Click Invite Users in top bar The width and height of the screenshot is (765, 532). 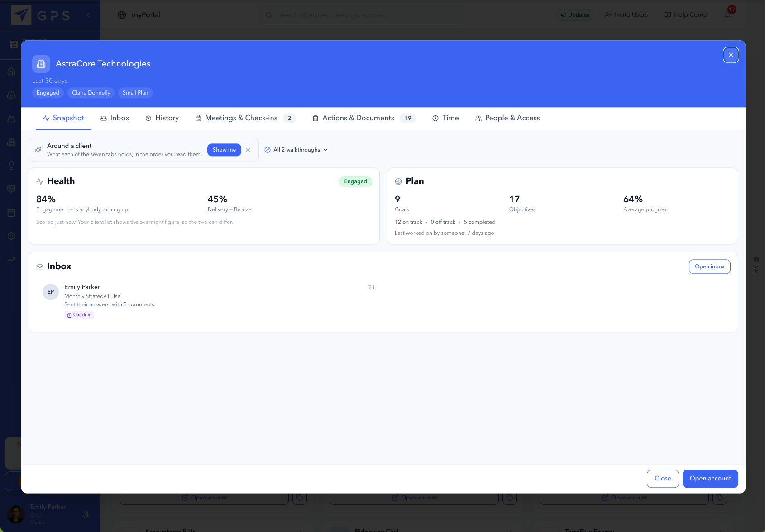tap(626, 15)
